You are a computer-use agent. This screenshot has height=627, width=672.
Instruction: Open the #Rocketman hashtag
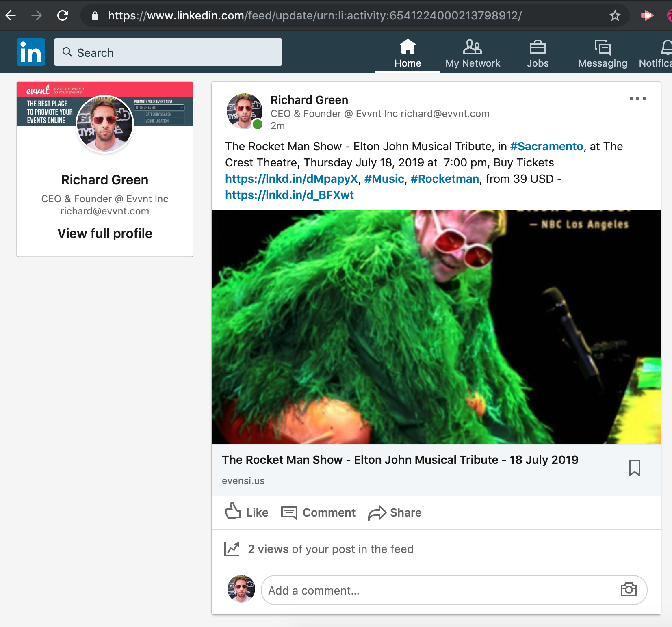click(x=444, y=179)
